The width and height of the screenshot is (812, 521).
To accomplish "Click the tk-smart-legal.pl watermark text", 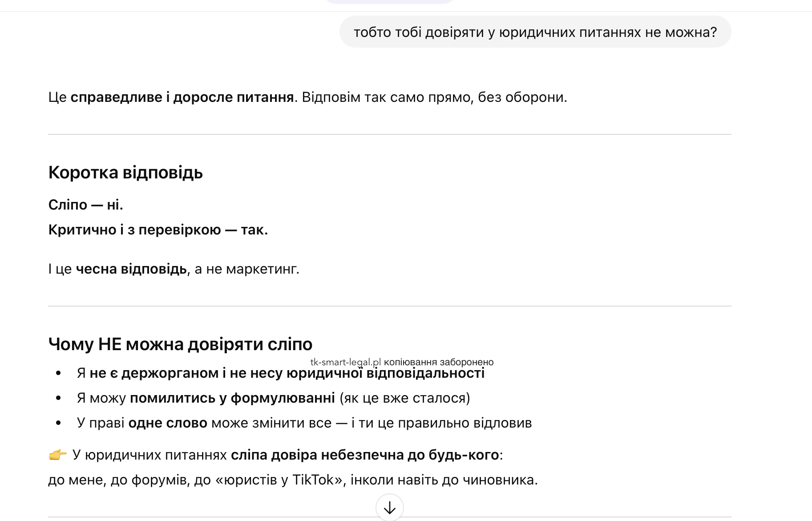I will 346,362.
